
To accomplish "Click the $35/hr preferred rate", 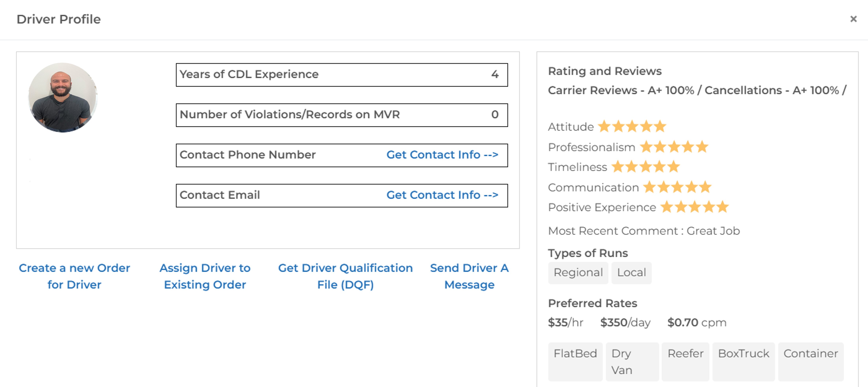I will (x=565, y=323).
